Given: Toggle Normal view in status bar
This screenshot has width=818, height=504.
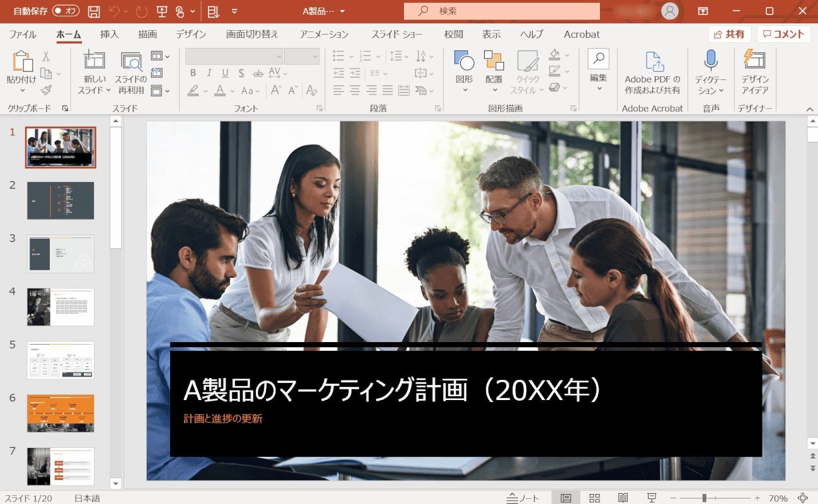Looking at the screenshot, I should coord(566,498).
